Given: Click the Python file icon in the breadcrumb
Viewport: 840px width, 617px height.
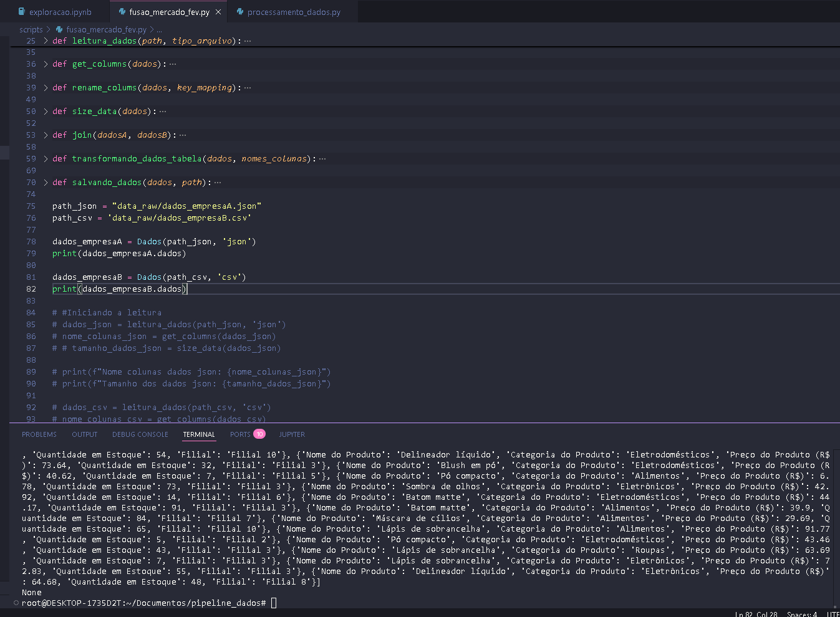Looking at the screenshot, I should pyautogui.click(x=59, y=29).
